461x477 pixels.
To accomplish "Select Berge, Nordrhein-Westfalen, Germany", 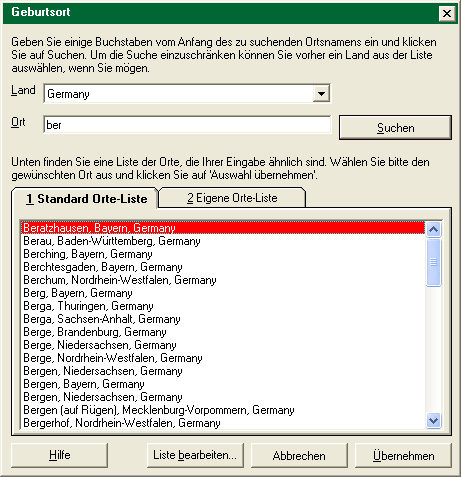I will [x=223, y=358].
